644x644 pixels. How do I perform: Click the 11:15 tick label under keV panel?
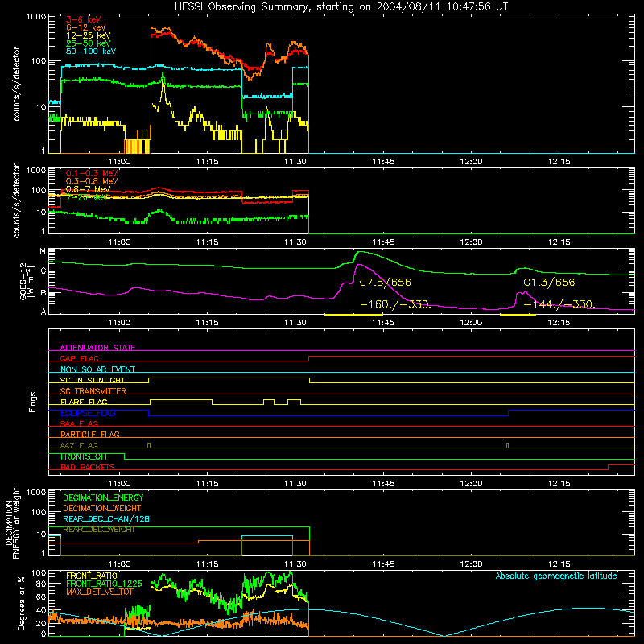tap(208, 162)
